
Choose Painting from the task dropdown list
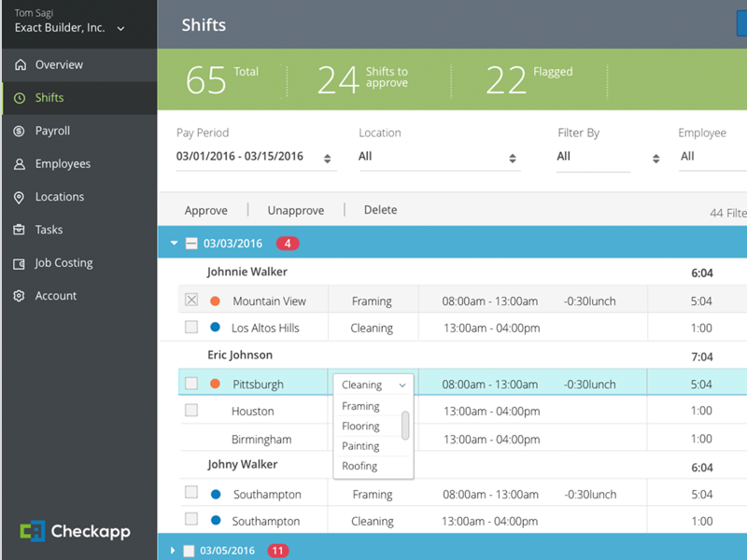click(360, 446)
